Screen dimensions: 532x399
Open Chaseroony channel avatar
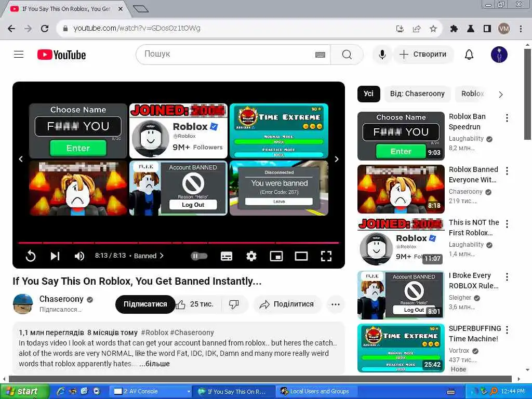pos(23,303)
